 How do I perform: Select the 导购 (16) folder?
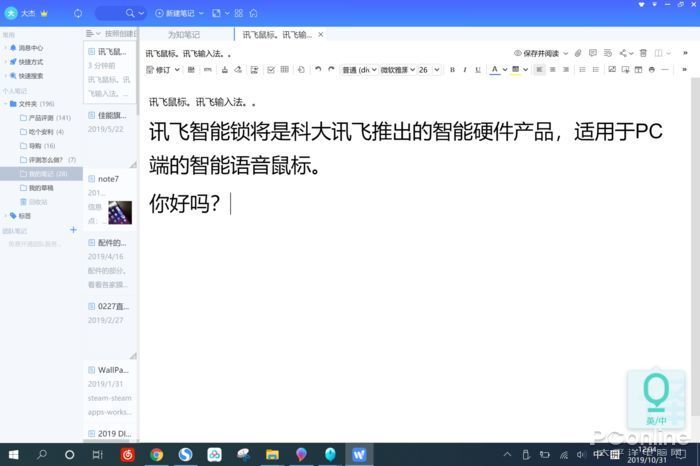click(x=38, y=146)
